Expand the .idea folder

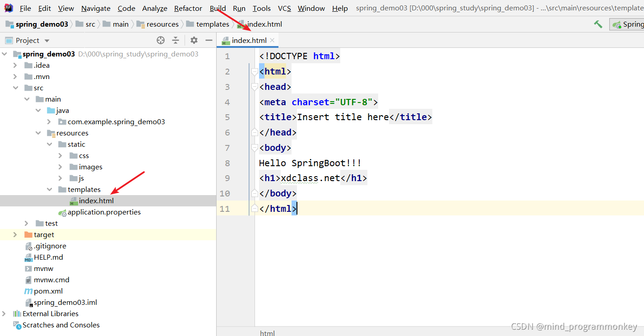15,65
